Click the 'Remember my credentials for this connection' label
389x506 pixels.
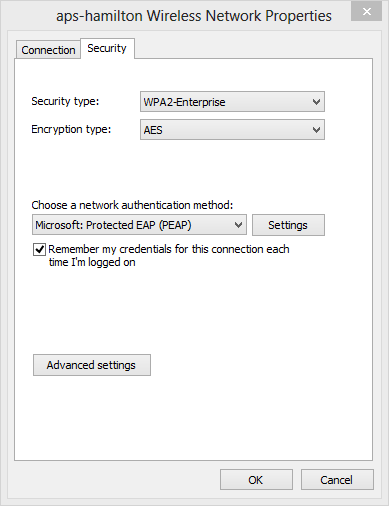click(169, 256)
